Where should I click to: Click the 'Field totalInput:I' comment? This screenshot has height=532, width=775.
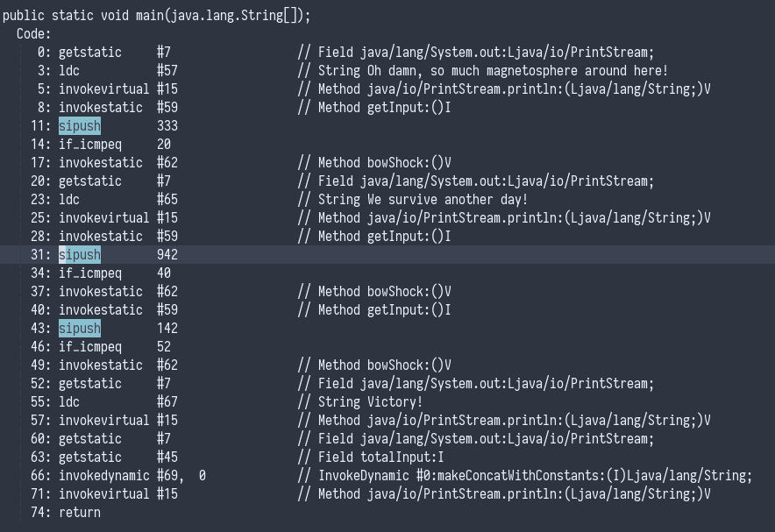tap(372, 457)
